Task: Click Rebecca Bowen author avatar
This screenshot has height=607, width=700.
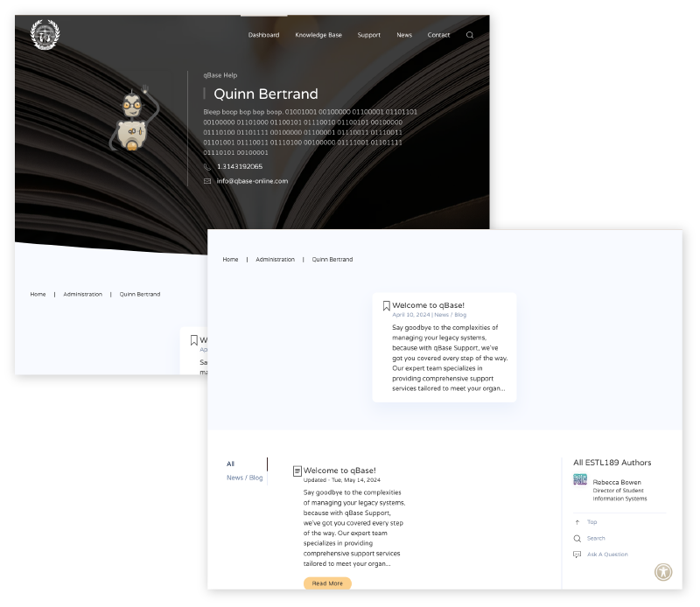Action: [580, 480]
